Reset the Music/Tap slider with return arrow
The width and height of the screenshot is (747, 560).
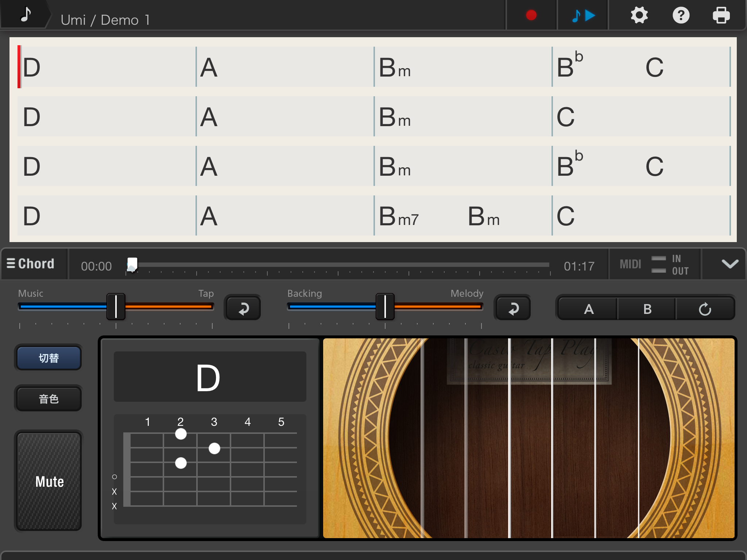click(x=243, y=308)
